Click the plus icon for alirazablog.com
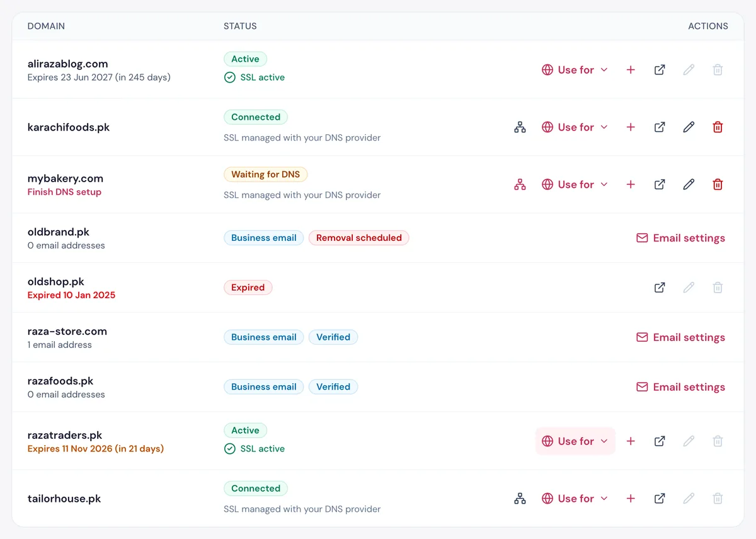The width and height of the screenshot is (756, 539). coord(631,70)
